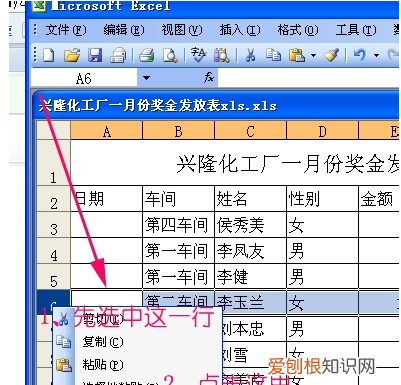This screenshot has width=401, height=385.
Task: Click the 男 cell in 李健 row
Action: coord(323,277)
